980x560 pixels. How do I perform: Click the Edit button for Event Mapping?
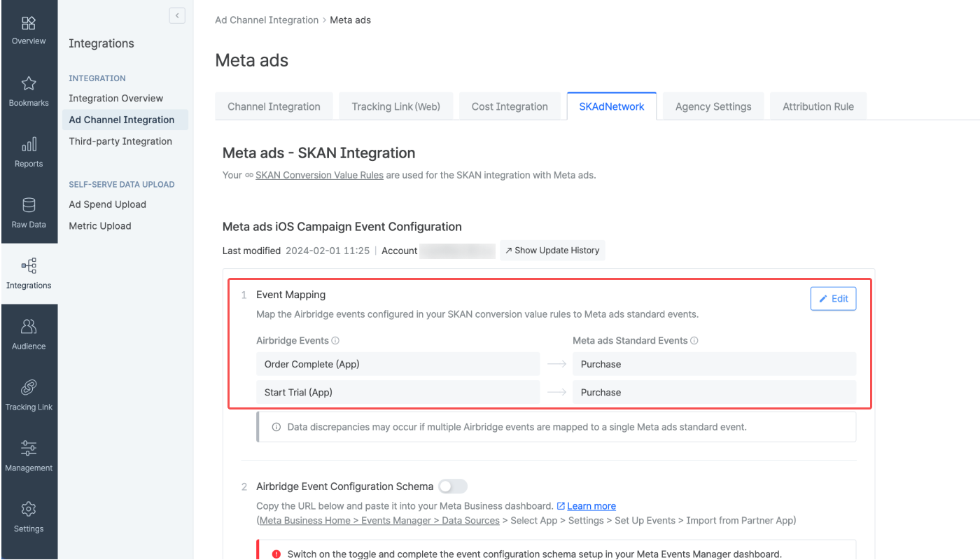(x=833, y=299)
